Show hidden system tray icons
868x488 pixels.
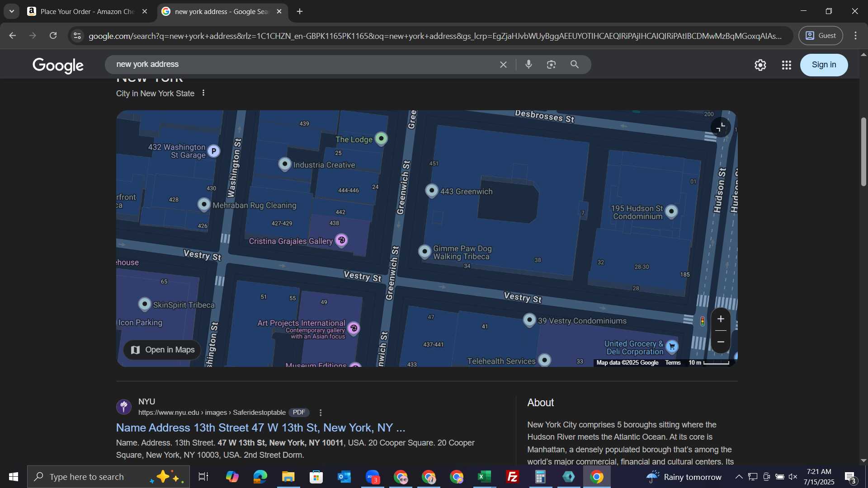pos(739,477)
